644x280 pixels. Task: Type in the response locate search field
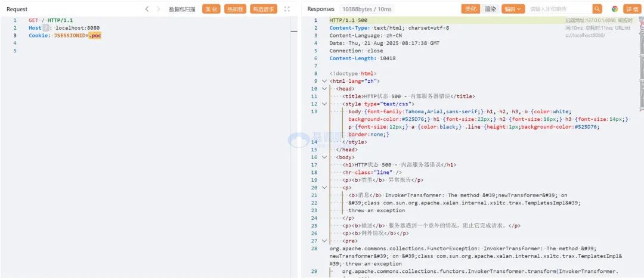559,9
